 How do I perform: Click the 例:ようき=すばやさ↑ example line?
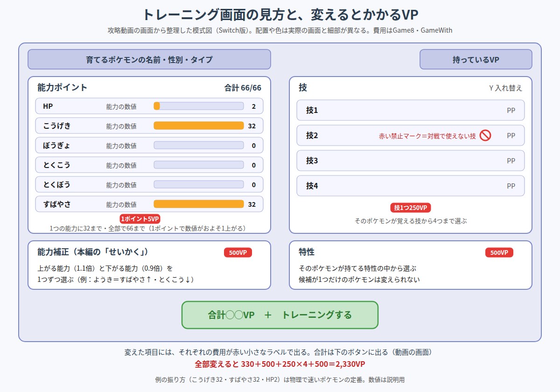coord(115,280)
